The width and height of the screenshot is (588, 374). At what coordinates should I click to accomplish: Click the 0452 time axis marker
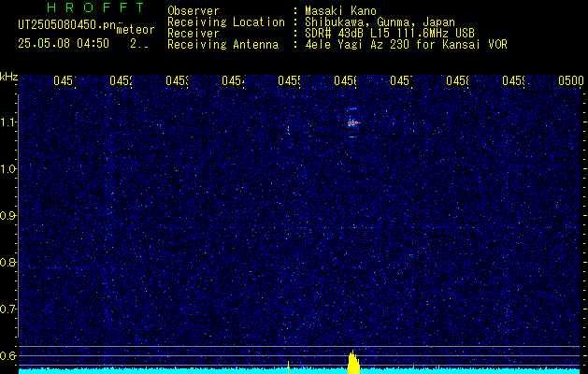[x=121, y=80]
